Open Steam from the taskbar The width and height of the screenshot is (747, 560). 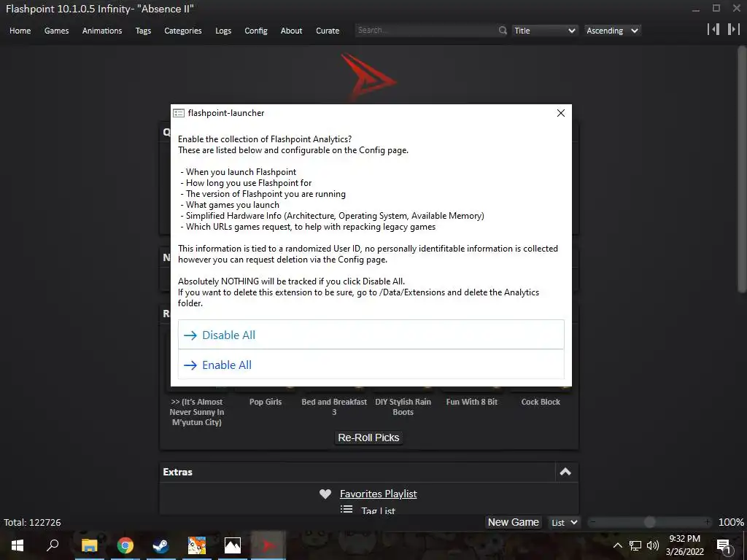click(160, 545)
